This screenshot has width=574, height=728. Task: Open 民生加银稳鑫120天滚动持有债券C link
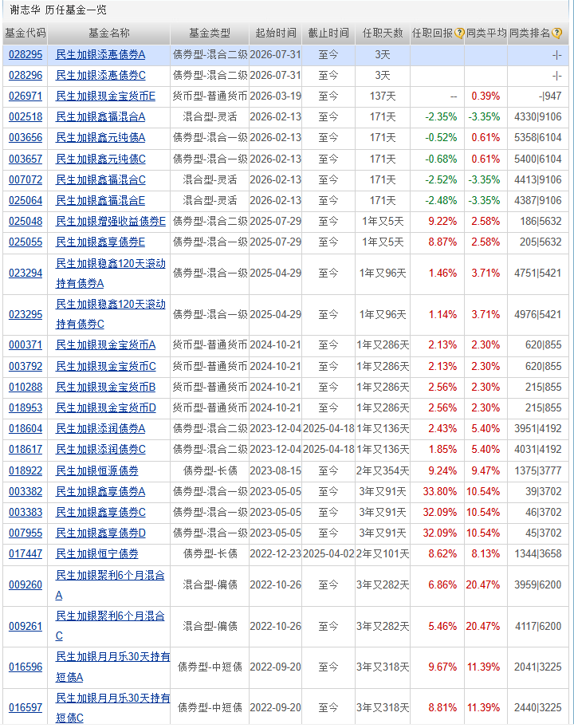(111, 314)
